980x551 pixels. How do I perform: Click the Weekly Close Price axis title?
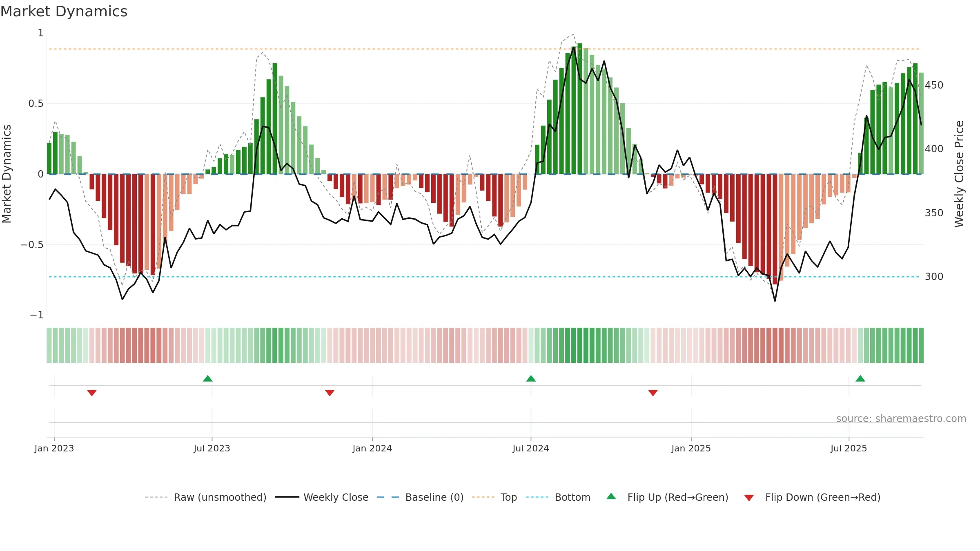click(x=959, y=174)
